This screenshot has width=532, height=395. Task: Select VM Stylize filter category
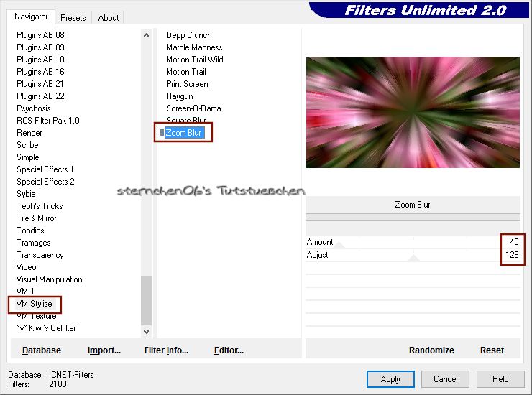coord(35,304)
